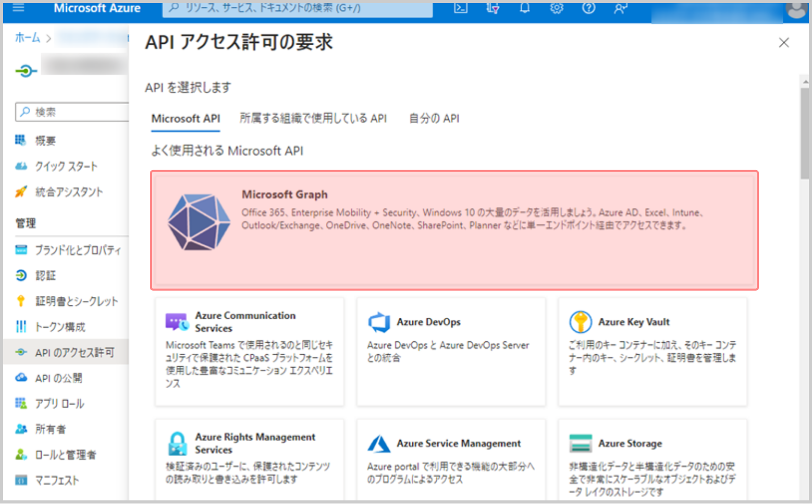The image size is (812, 504).
Task: Choose the Azure Key Vault tile
Action: tap(652, 351)
